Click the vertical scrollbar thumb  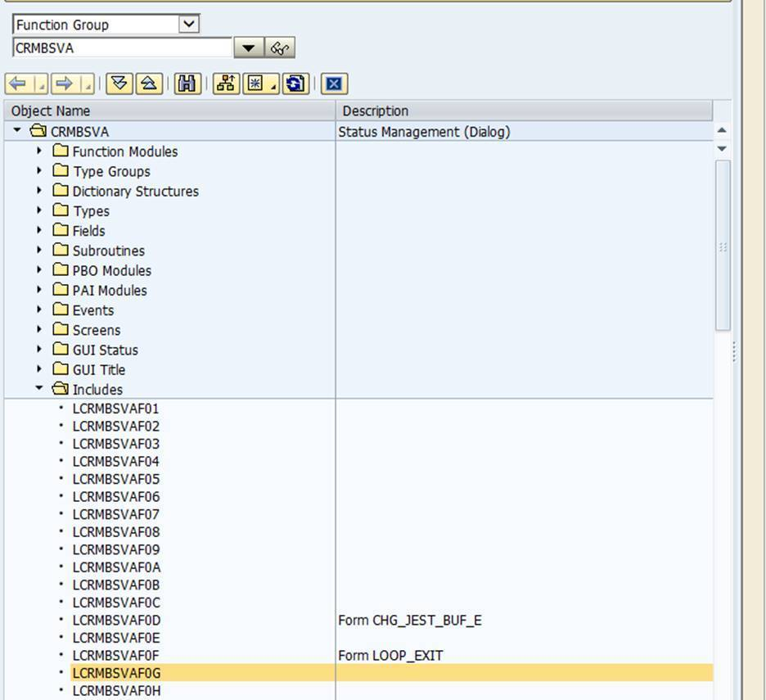tap(723, 246)
